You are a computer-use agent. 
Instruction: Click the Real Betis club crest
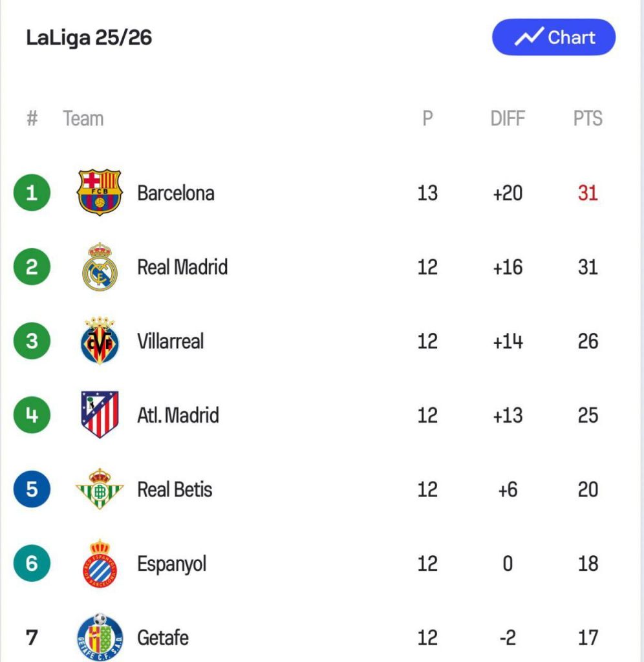(x=99, y=489)
